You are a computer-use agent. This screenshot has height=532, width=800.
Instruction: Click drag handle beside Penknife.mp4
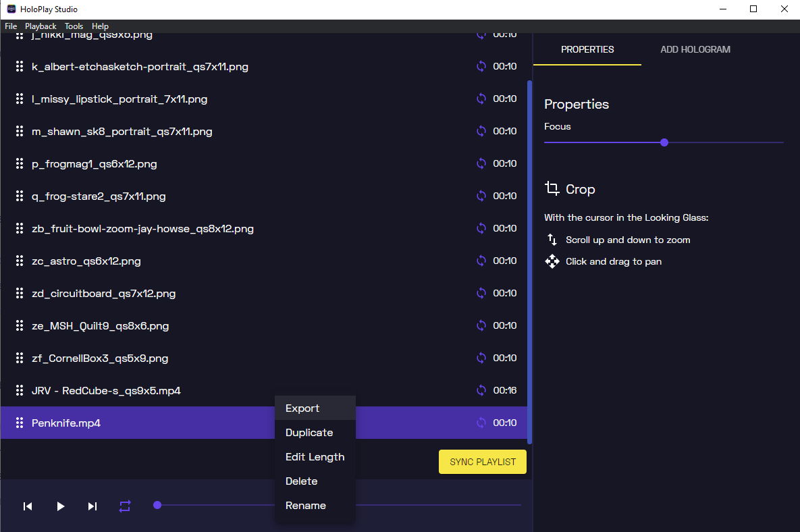pos(20,423)
